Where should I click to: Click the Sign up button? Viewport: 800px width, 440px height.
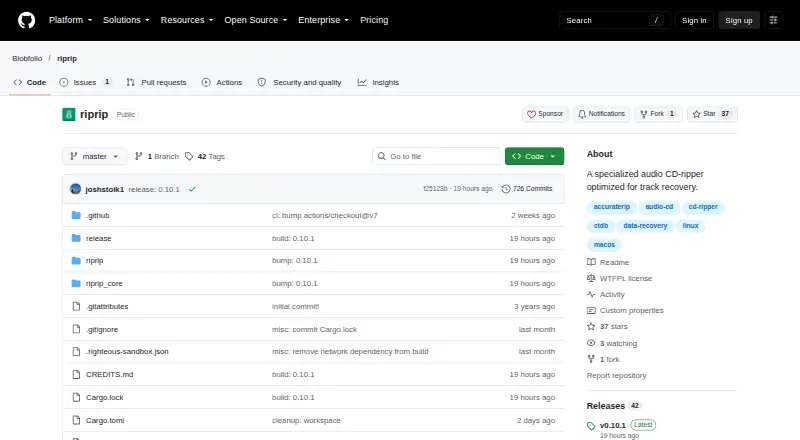739,20
